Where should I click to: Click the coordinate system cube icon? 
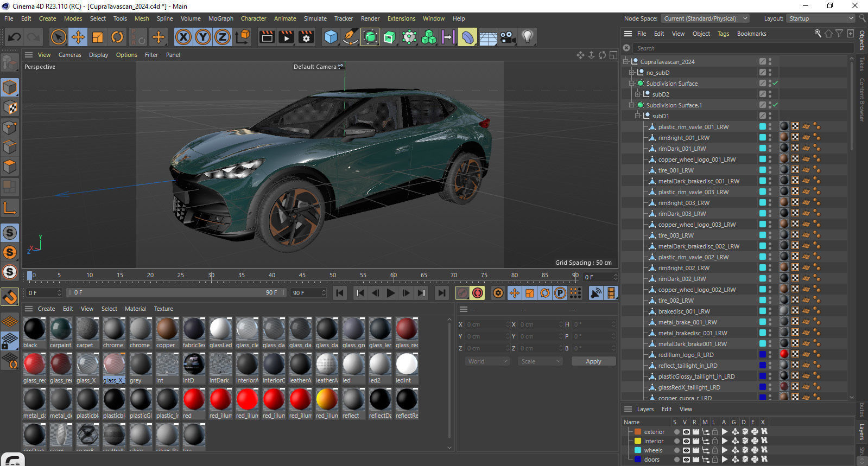(243, 37)
